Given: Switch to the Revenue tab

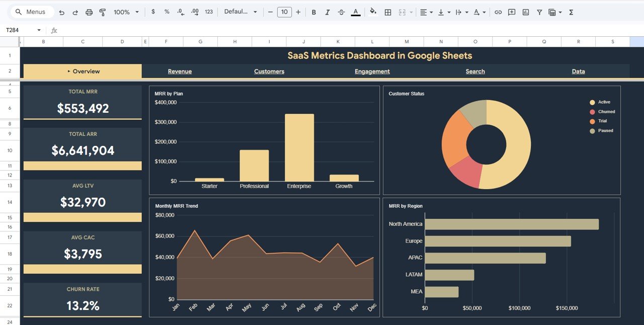Looking at the screenshot, I should (180, 71).
